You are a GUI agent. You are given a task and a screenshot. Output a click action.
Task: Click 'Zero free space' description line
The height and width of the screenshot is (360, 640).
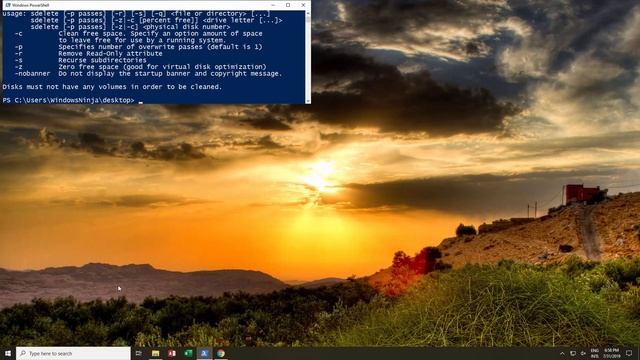click(162, 67)
